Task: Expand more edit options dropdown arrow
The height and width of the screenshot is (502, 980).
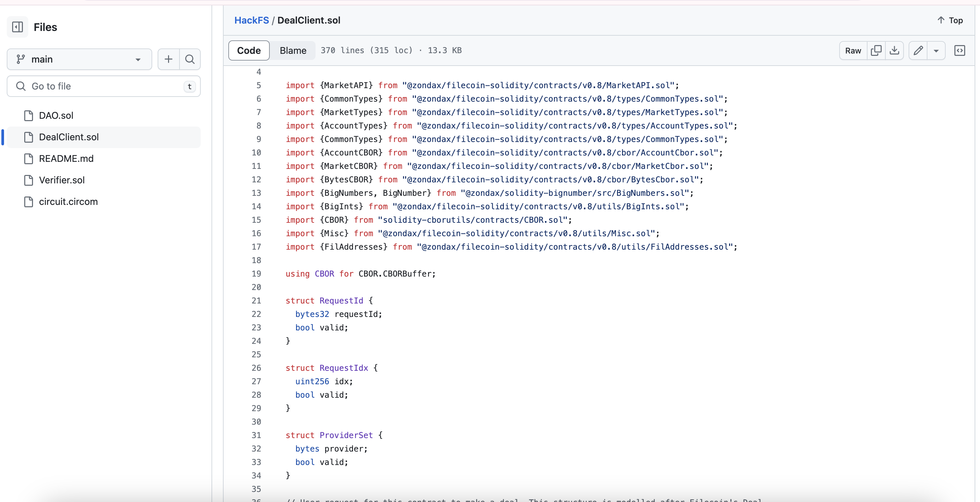Action: 936,50
